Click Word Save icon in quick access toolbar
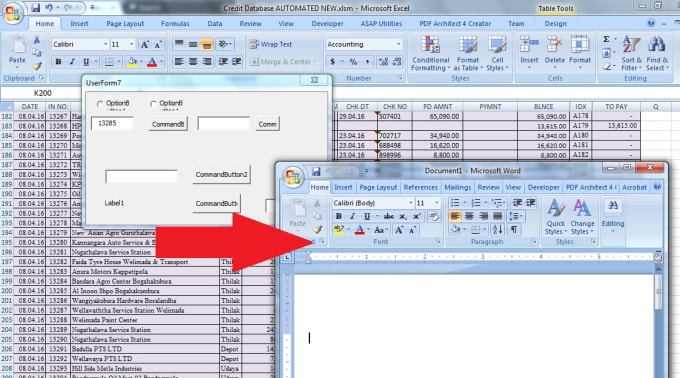 click(x=316, y=171)
